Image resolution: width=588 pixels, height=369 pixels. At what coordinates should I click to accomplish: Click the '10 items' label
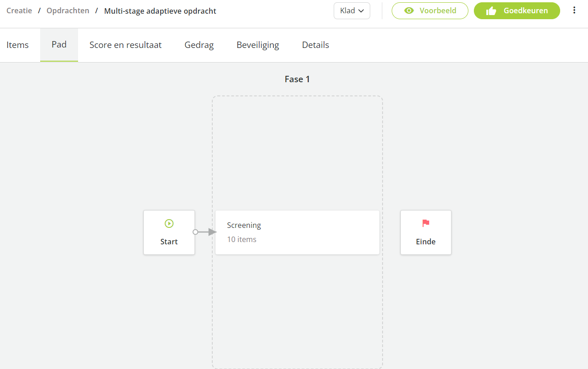click(241, 239)
